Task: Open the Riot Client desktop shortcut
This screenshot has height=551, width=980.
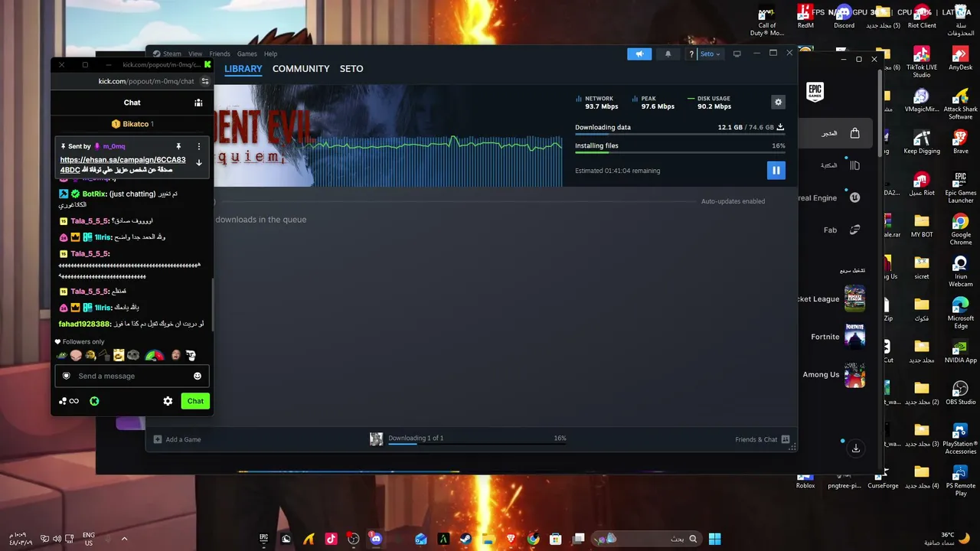Action: click(x=922, y=17)
